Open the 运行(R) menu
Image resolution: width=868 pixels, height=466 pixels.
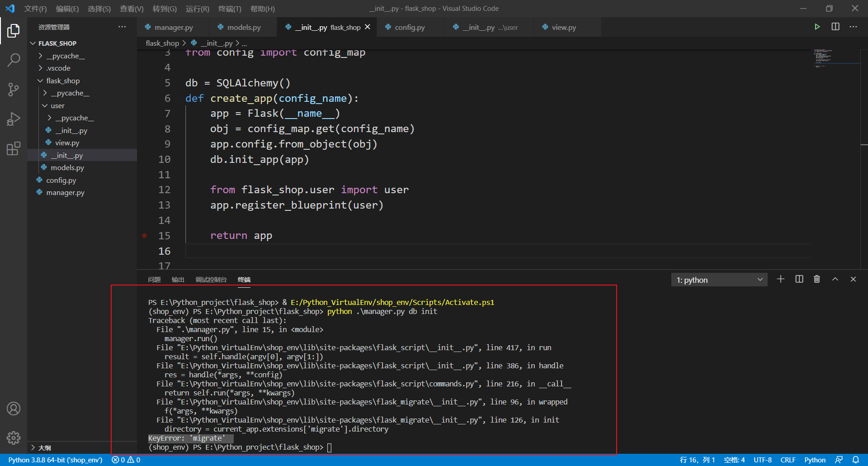tap(197, 9)
